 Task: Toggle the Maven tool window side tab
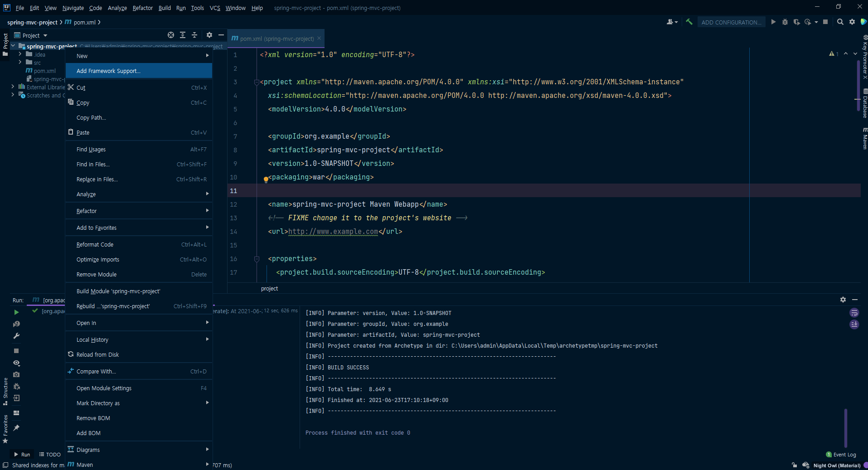[x=864, y=139]
